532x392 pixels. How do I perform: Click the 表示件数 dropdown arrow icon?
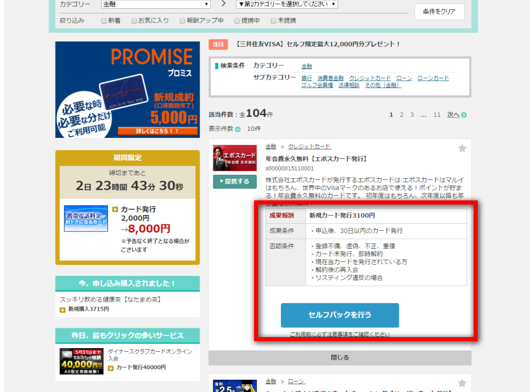[x=238, y=129]
